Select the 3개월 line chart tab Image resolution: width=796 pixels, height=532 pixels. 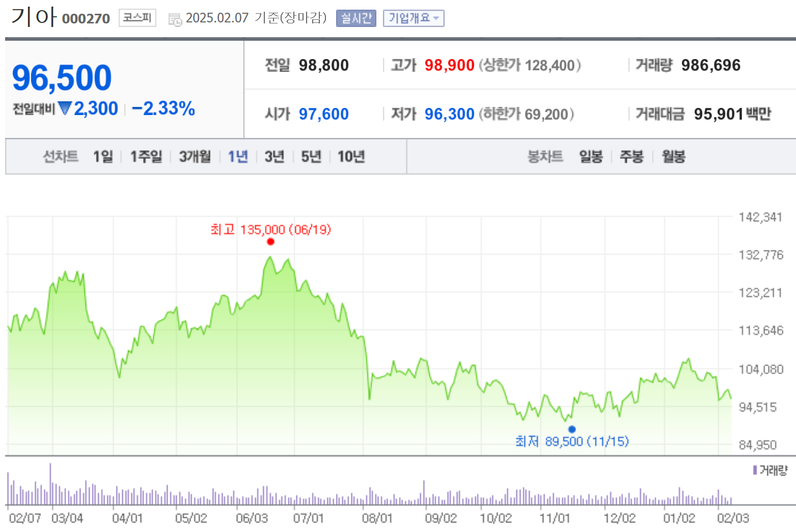pyautogui.click(x=195, y=156)
